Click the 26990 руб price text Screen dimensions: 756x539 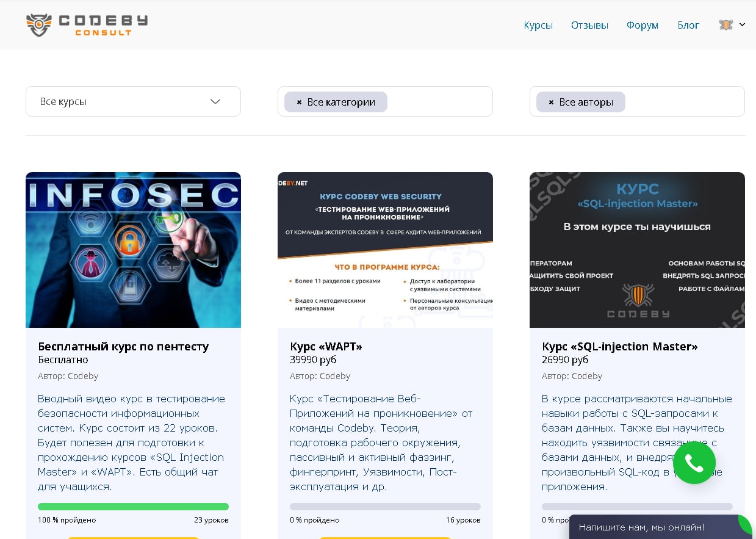coord(565,360)
